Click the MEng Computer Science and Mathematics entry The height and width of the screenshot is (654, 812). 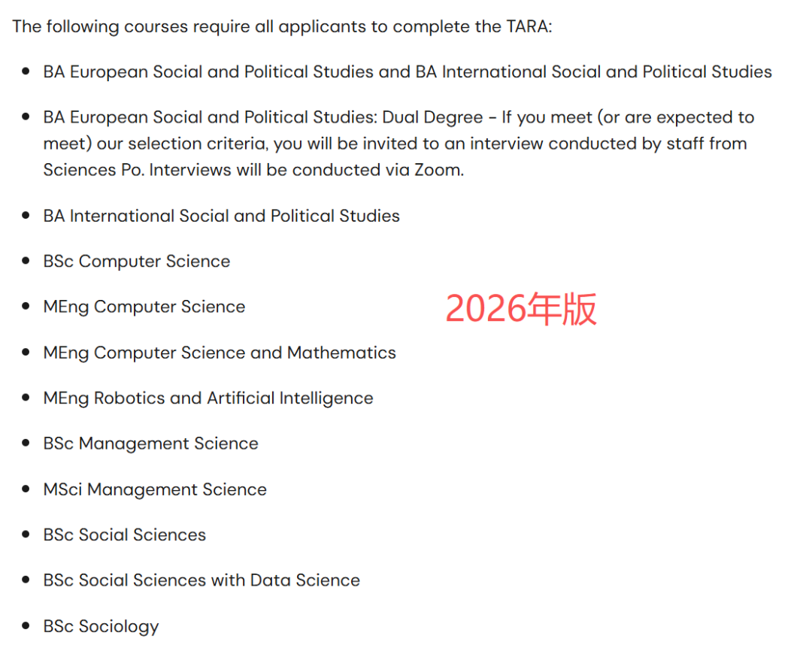point(219,353)
